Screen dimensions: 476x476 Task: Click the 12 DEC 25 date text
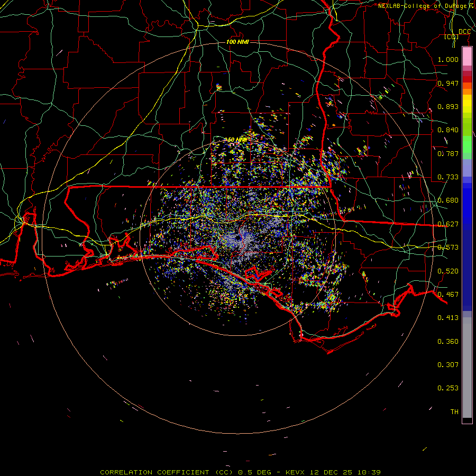click(x=331, y=472)
